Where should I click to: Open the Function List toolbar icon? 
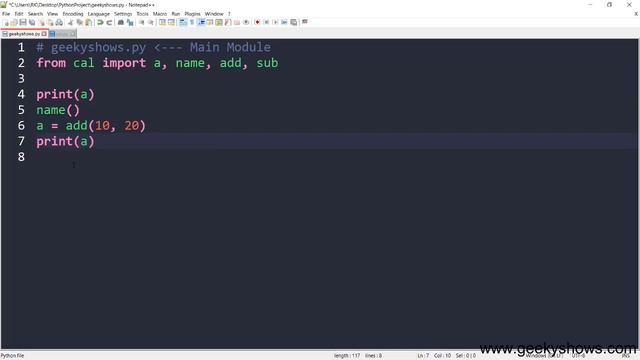tap(228, 22)
